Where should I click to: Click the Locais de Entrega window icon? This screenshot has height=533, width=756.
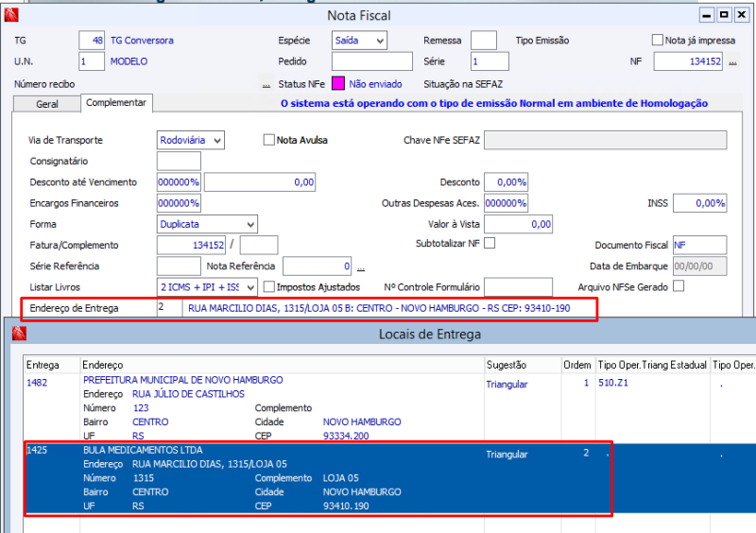coord(17,334)
